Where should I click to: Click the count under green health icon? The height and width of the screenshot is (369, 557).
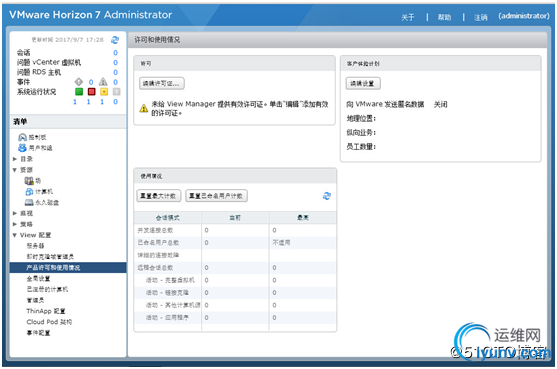(75, 102)
